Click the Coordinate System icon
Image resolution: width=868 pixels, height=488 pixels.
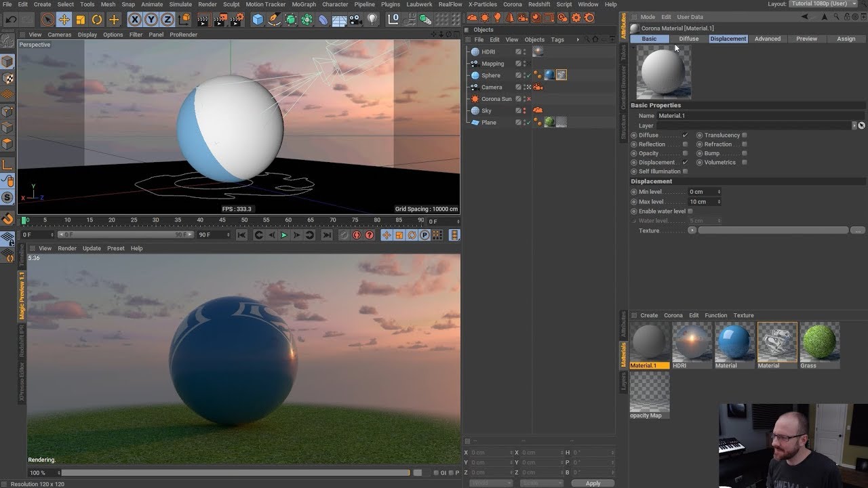point(184,20)
